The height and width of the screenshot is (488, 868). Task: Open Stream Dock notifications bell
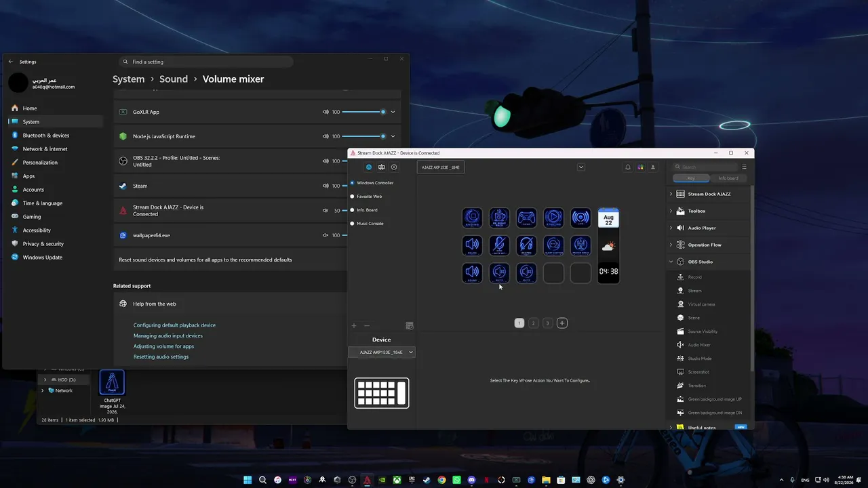(628, 167)
